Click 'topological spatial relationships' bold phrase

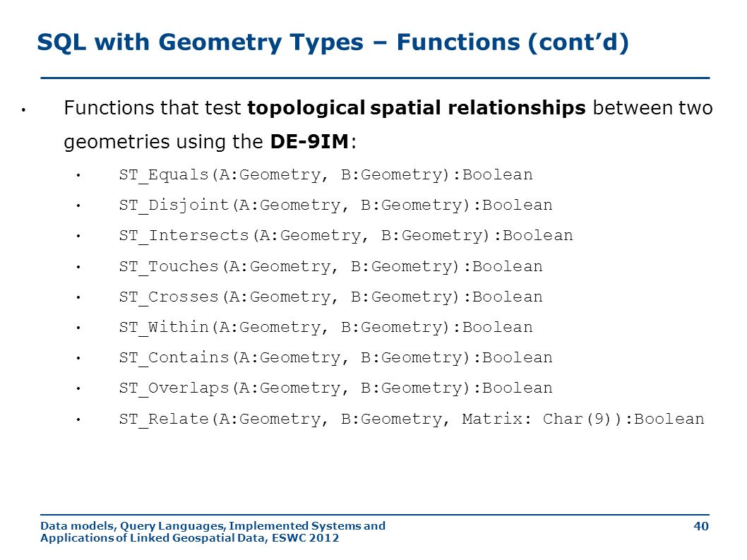click(417, 108)
